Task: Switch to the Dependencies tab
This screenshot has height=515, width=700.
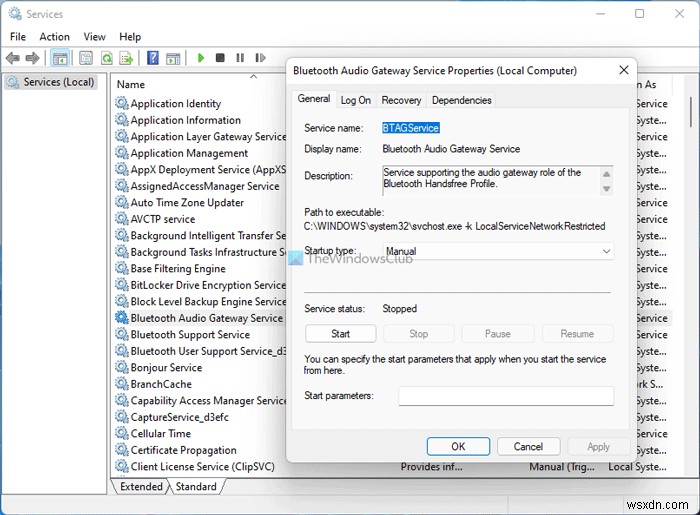Action: tap(462, 100)
